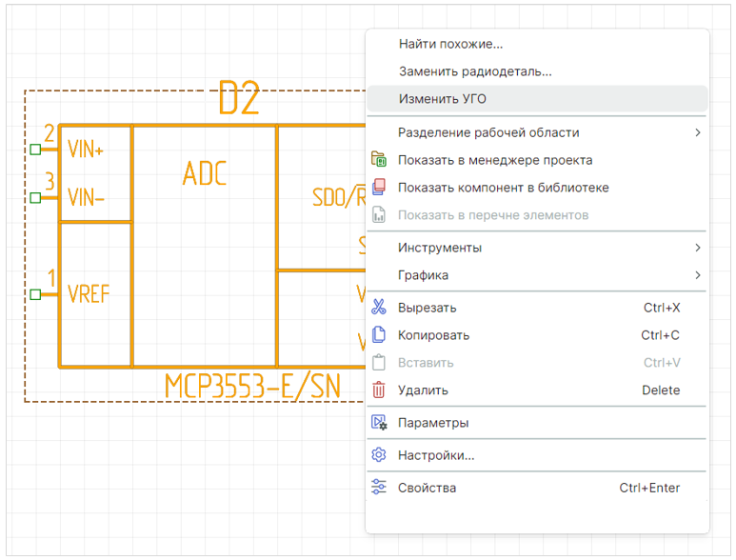Select Заменить радиодеталь... menu entry

pyautogui.click(x=475, y=71)
